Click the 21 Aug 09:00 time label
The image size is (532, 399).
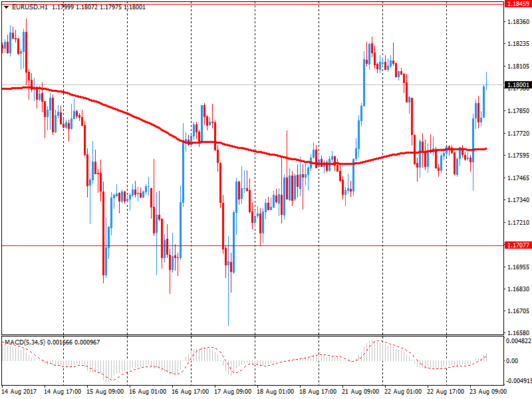click(x=360, y=392)
